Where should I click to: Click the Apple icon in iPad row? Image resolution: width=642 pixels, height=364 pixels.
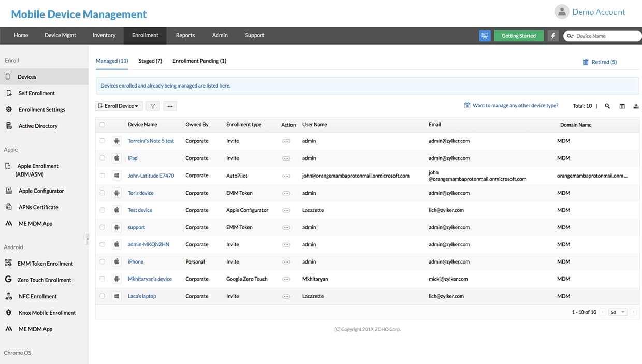click(x=116, y=158)
